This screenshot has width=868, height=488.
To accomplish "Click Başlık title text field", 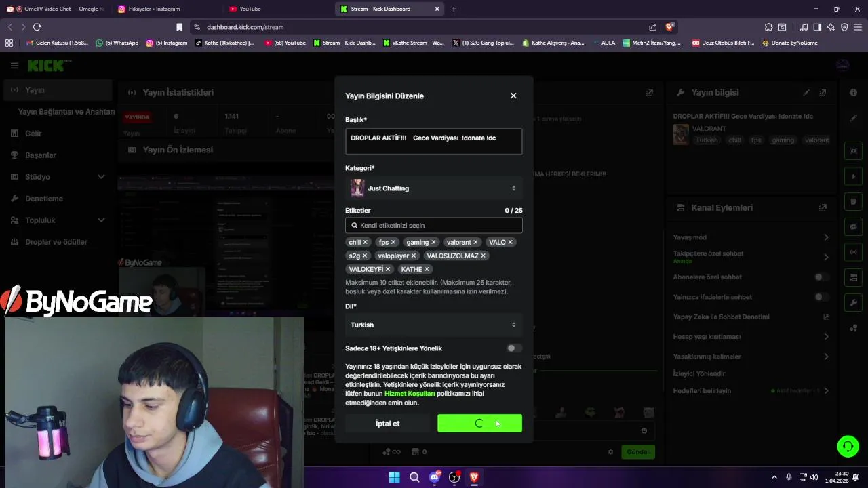I will 434,142.
